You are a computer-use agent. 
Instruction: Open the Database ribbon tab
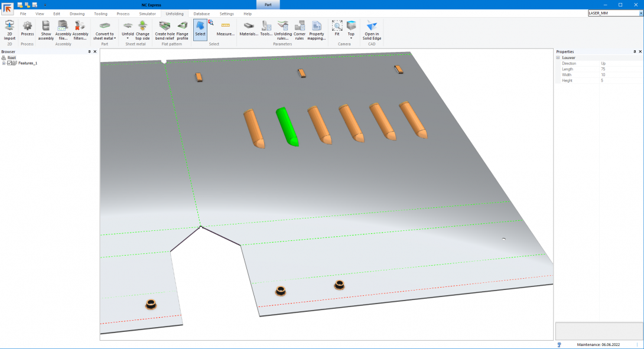pos(201,14)
